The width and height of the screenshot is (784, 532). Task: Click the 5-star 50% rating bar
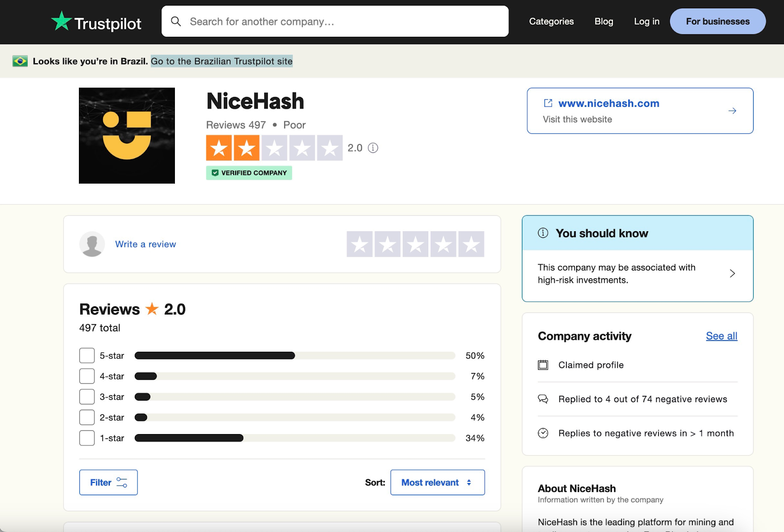[295, 356]
